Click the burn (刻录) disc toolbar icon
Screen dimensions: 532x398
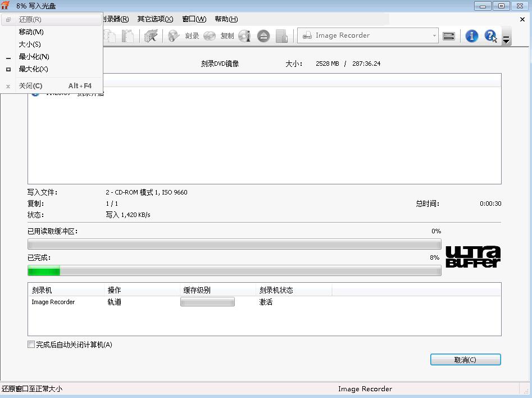click(x=175, y=35)
